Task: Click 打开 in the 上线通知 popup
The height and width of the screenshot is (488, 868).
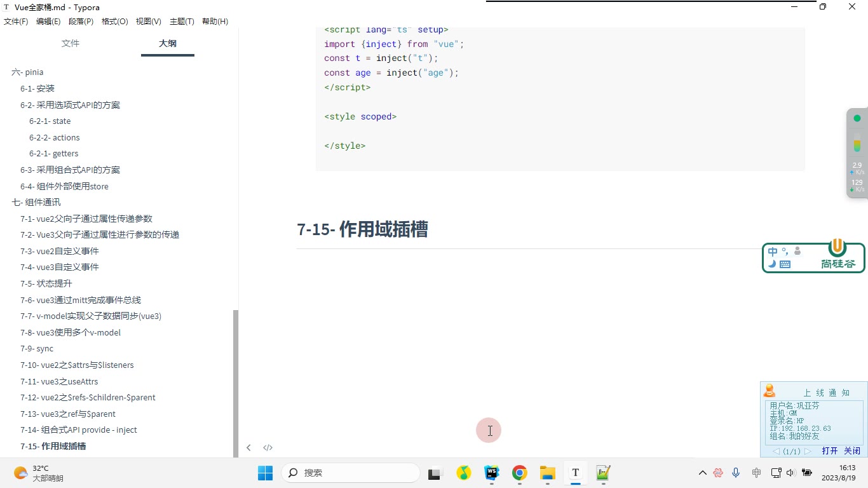Action: (830, 451)
